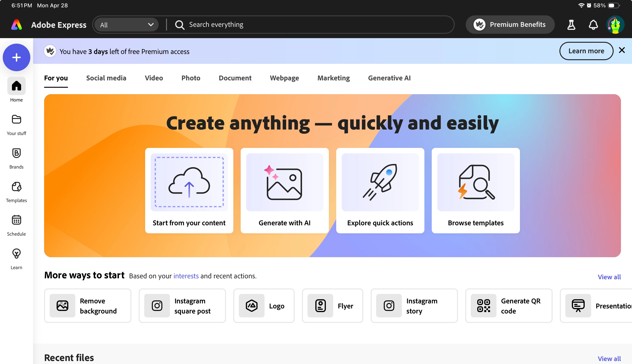Image resolution: width=632 pixels, height=364 pixels.
Task: Select the Video tab
Action: click(154, 78)
